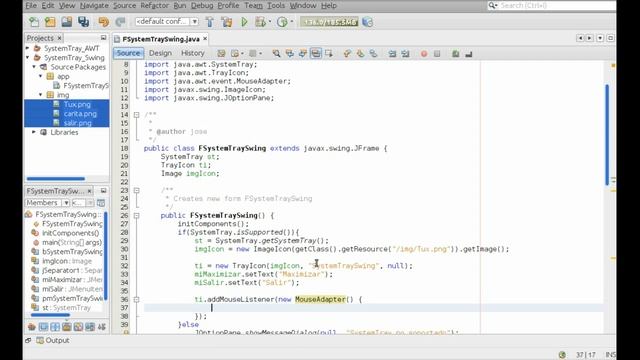Select carita.png in the Projects tree
640x360 pixels.
[80, 114]
